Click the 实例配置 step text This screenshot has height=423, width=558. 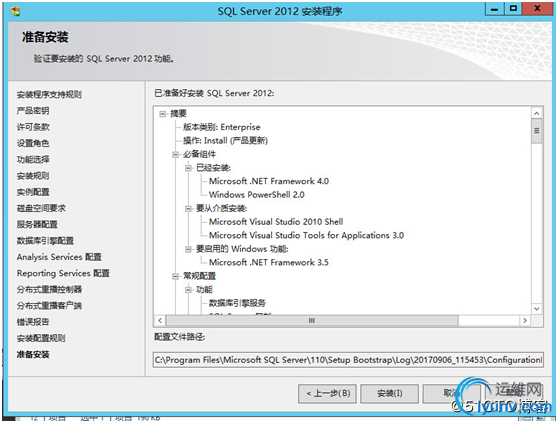(x=33, y=192)
